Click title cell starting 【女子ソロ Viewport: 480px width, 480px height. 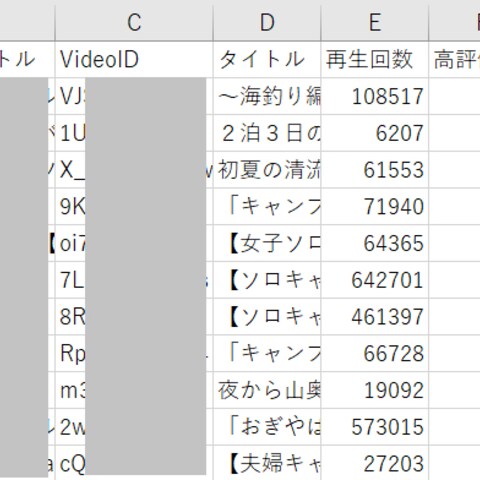267,243
